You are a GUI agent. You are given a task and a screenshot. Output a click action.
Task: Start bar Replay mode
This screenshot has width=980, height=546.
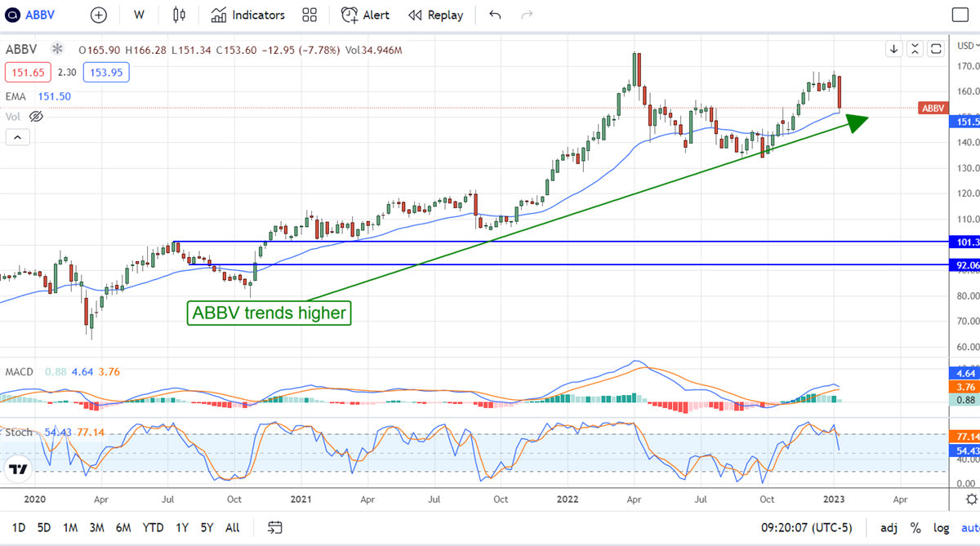(x=435, y=15)
